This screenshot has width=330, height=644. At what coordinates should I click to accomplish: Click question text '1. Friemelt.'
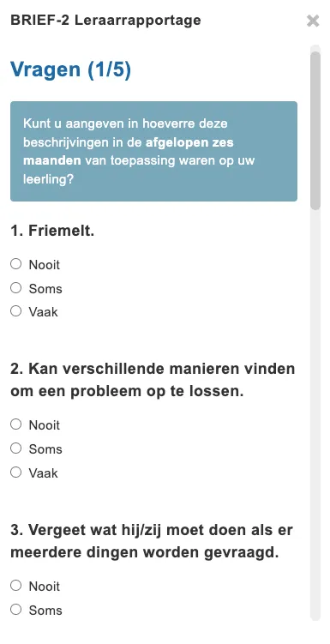(52, 231)
